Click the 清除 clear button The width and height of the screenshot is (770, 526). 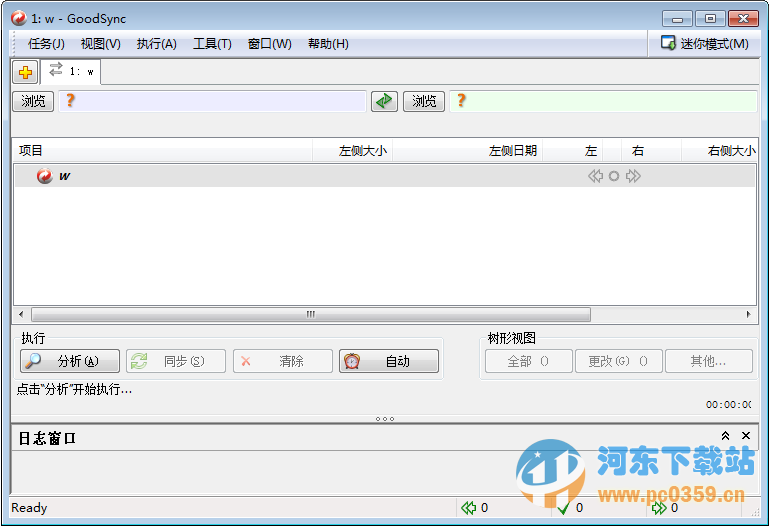click(283, 361)
